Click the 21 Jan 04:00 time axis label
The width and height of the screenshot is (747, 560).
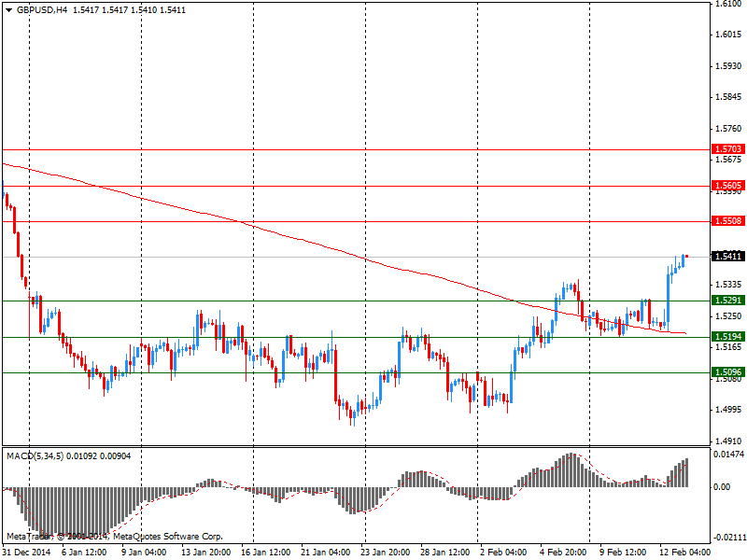pyautogui.click(x=325, y=553)
